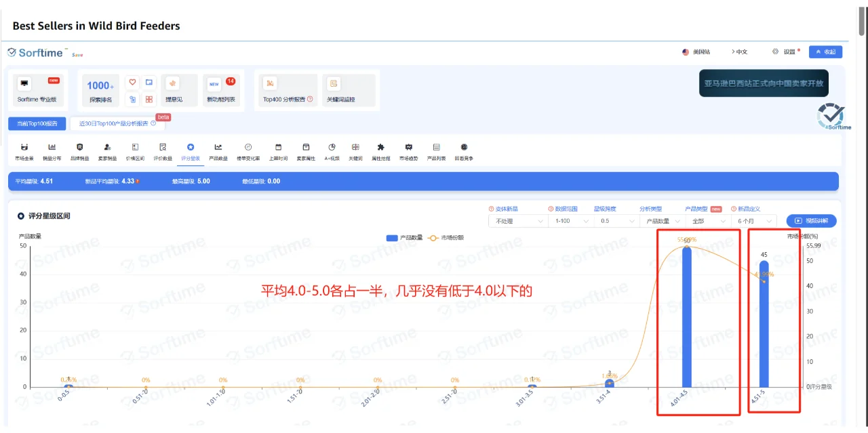The height and width of the screenshot is (433, 868).
Task: View the A+视频 analysis
Action: [332, 150]
